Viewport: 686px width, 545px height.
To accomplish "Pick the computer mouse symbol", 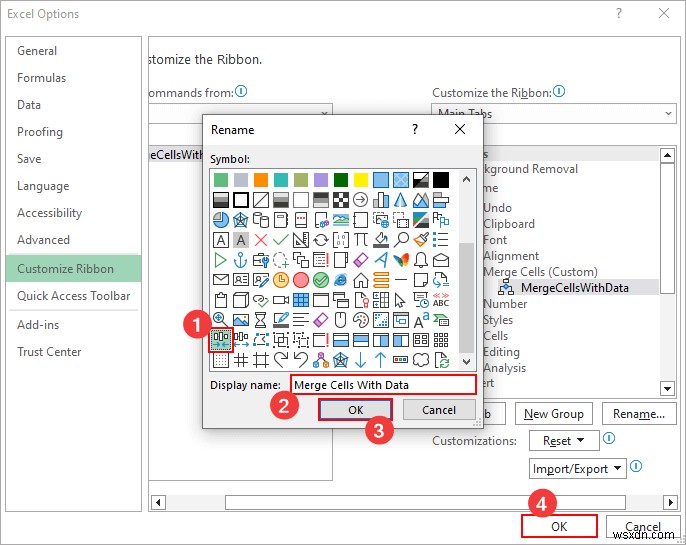I will pyautogui.click(x=340, y=320).
